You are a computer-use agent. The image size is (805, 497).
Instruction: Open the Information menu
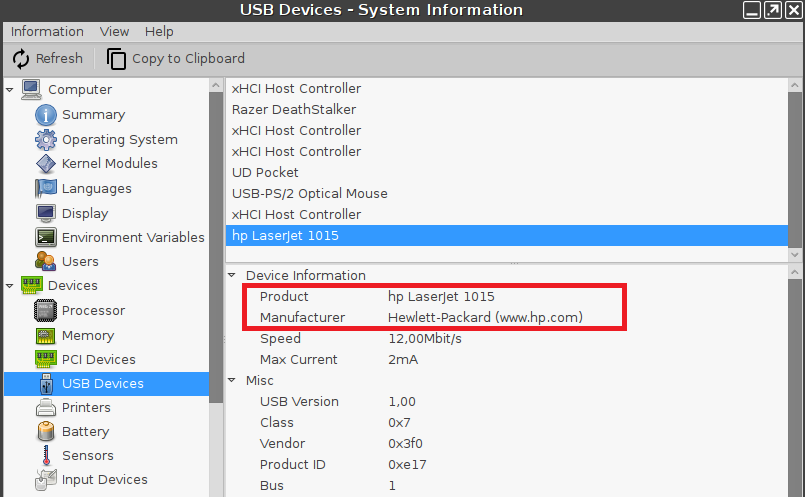[47, 32]
